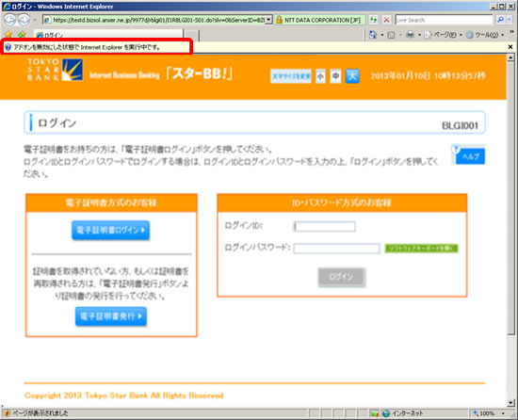Click the Feeds toolbar icon
The width and height of the screenshot is (518, 420).
391,35
